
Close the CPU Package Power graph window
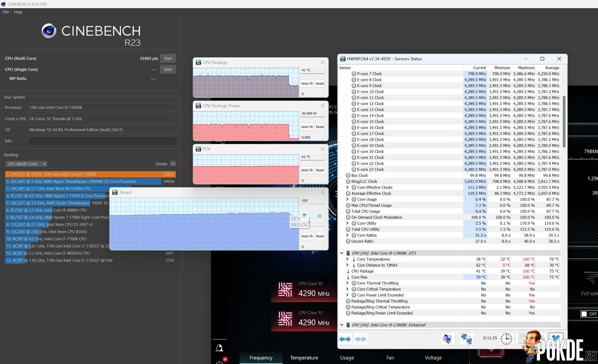[x=323, y=106]
